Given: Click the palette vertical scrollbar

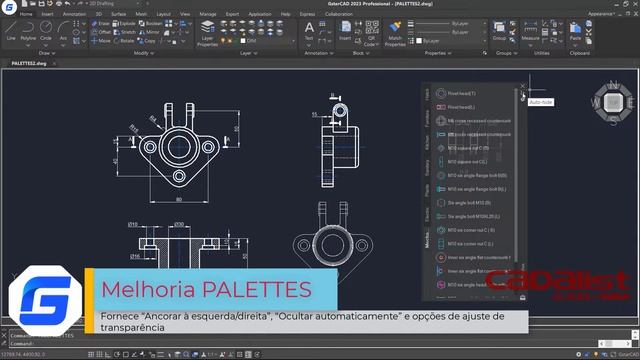Looking at the screenshot, I should (516, 176).
